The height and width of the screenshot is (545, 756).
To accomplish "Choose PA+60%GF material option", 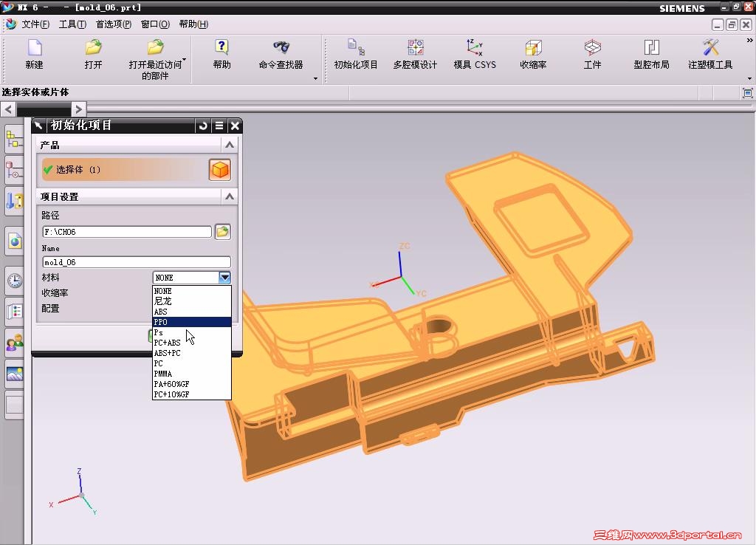I will pos(192,385).
